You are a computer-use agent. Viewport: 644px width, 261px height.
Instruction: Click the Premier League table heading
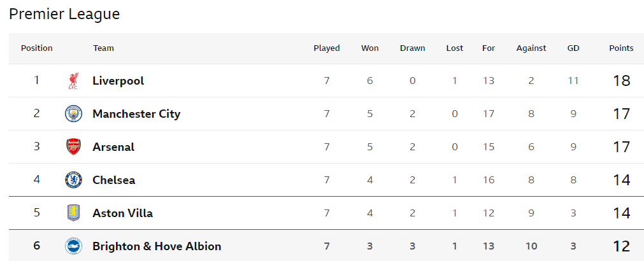pyautogui.click(x=64, y=14)
